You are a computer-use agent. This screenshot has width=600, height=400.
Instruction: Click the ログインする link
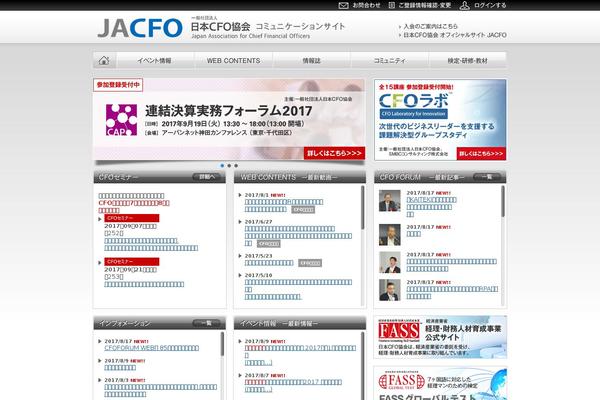coord(490,5)
